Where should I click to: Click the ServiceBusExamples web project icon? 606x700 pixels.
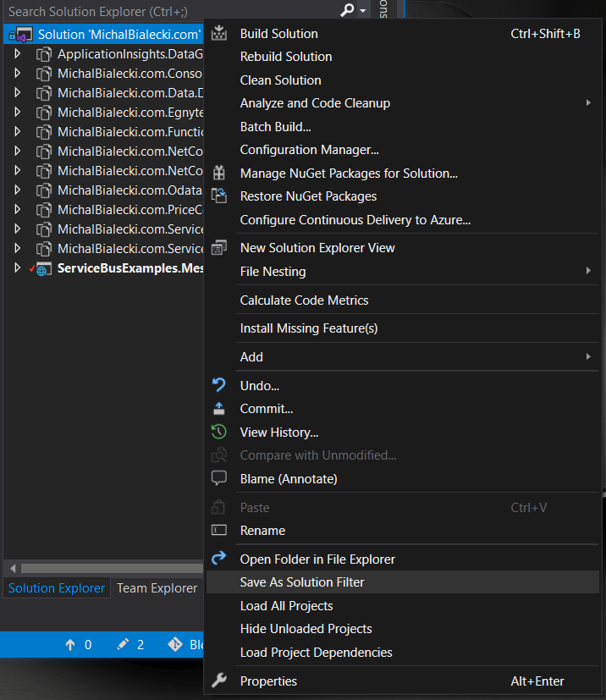(x=43, y=269)
